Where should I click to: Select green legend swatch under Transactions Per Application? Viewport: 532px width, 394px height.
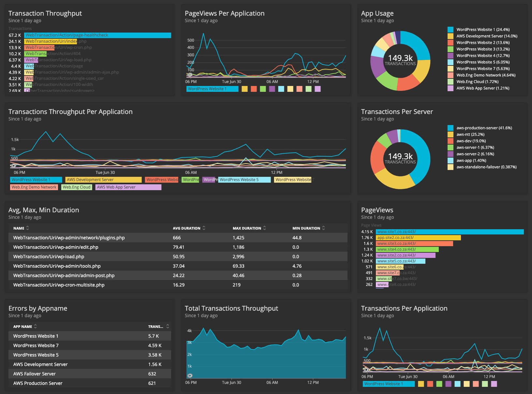(x=439, y=384)
